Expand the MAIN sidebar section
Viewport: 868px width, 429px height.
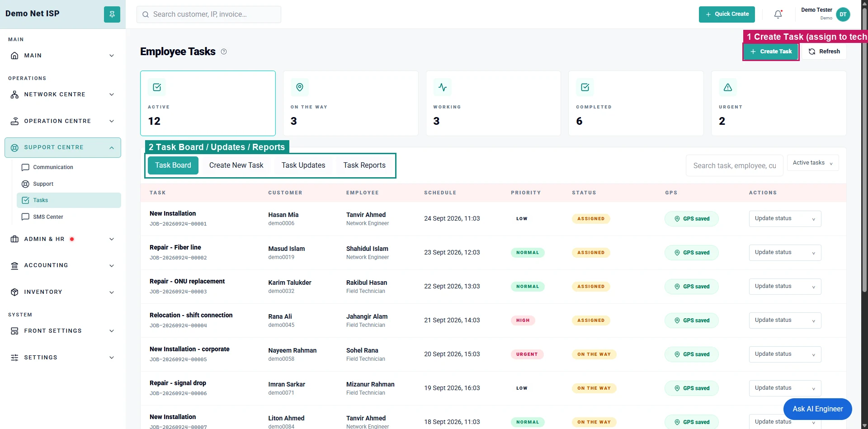pos(63,56)
